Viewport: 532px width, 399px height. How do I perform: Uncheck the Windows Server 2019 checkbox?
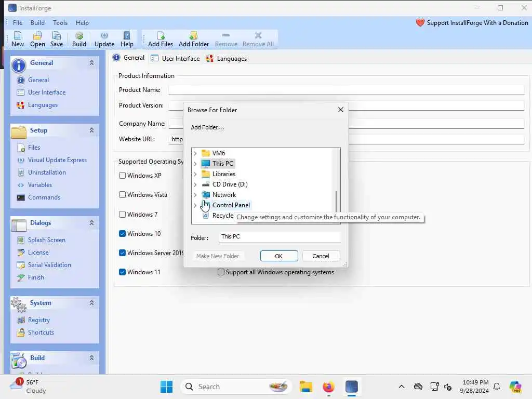[x=123, y=253]
